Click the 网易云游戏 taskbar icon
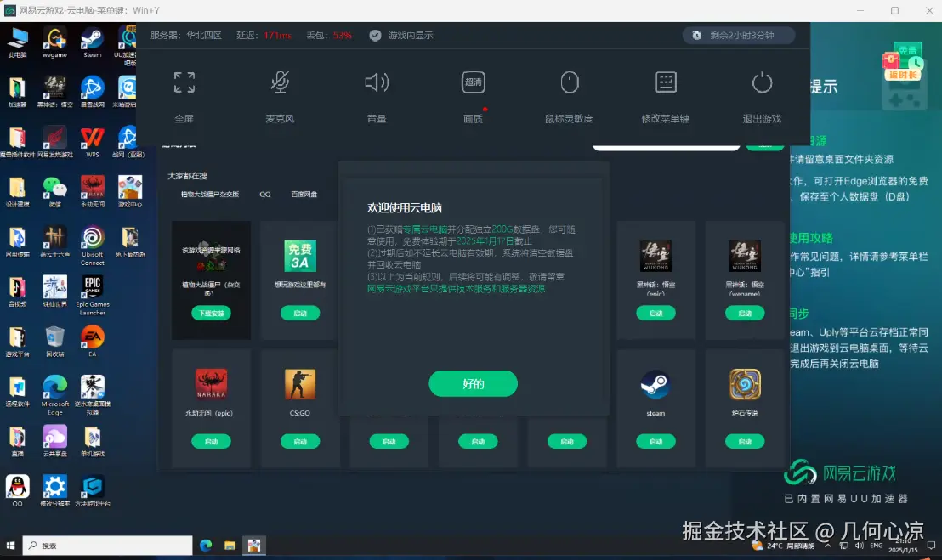Screen dimensions: 942x560 coord(254,545)
